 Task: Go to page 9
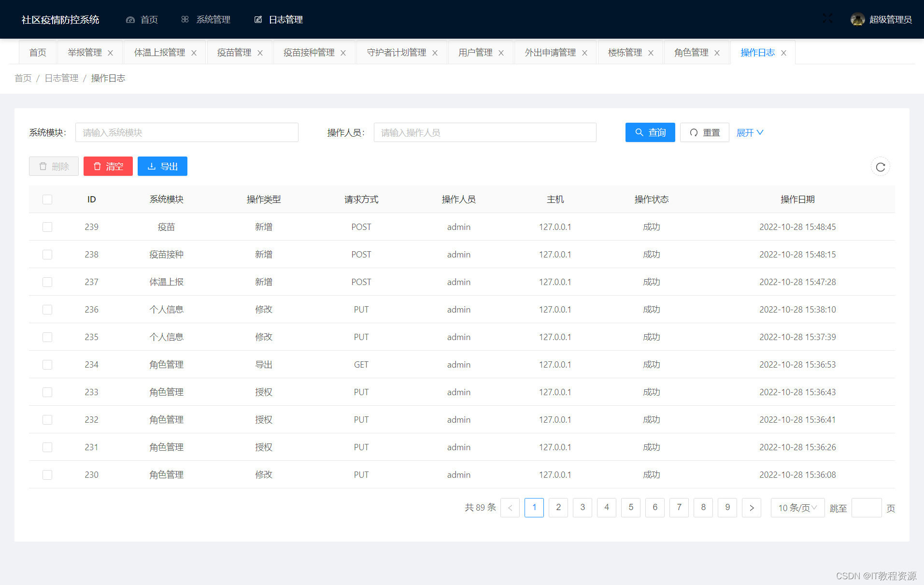point(727,508)
